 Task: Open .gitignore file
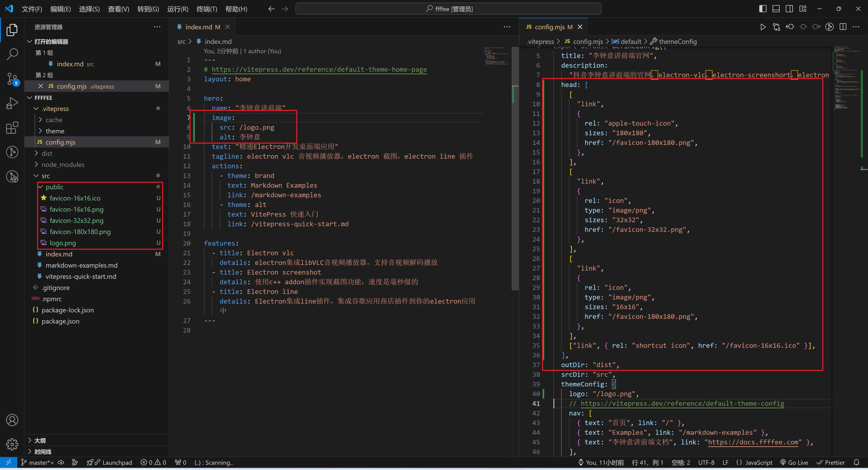coord(56,288)
